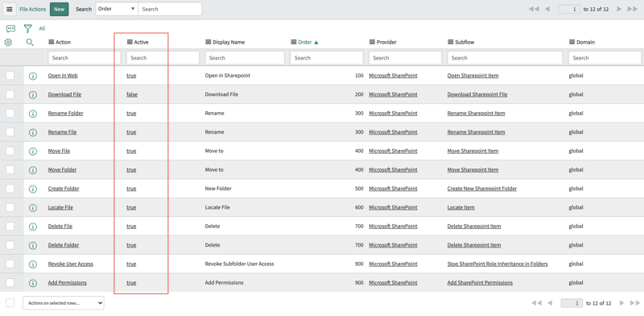Click the top pager page number field

(x=569, y=9)
